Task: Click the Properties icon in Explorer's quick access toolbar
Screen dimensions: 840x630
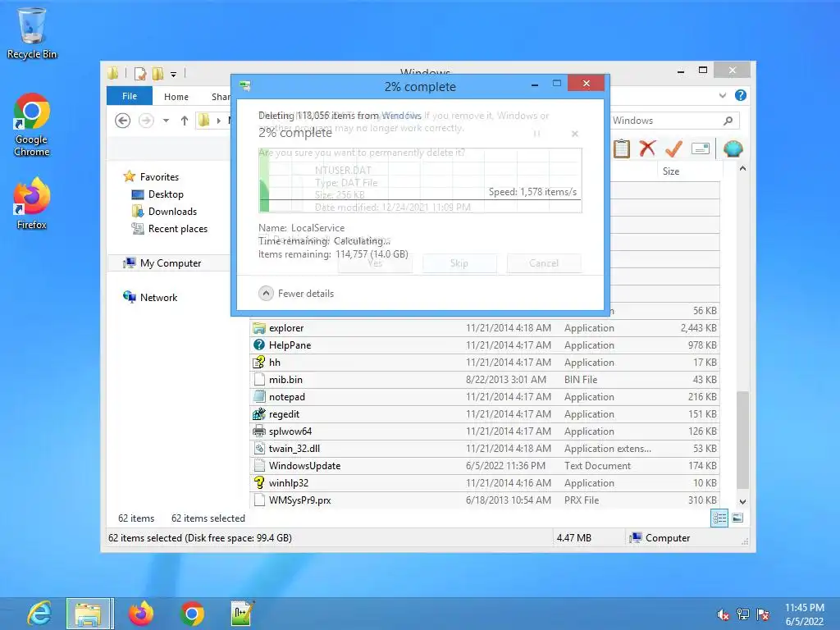Action: click(139, 73)
